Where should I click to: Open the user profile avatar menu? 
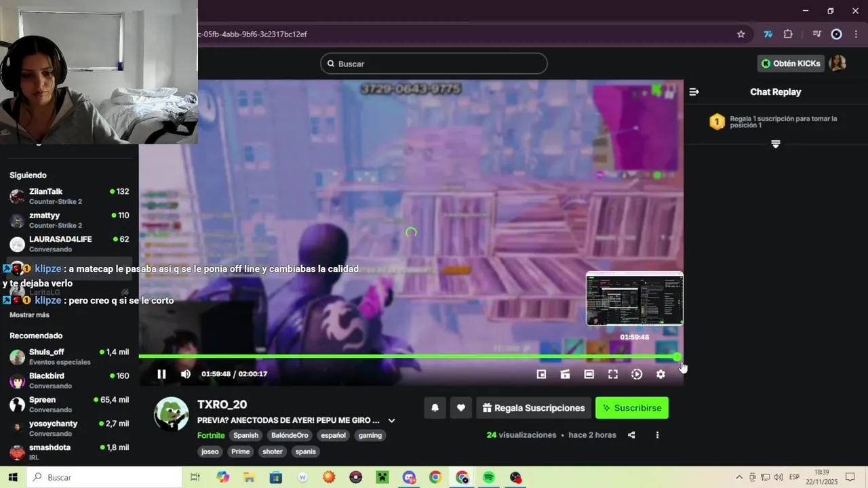837,63
